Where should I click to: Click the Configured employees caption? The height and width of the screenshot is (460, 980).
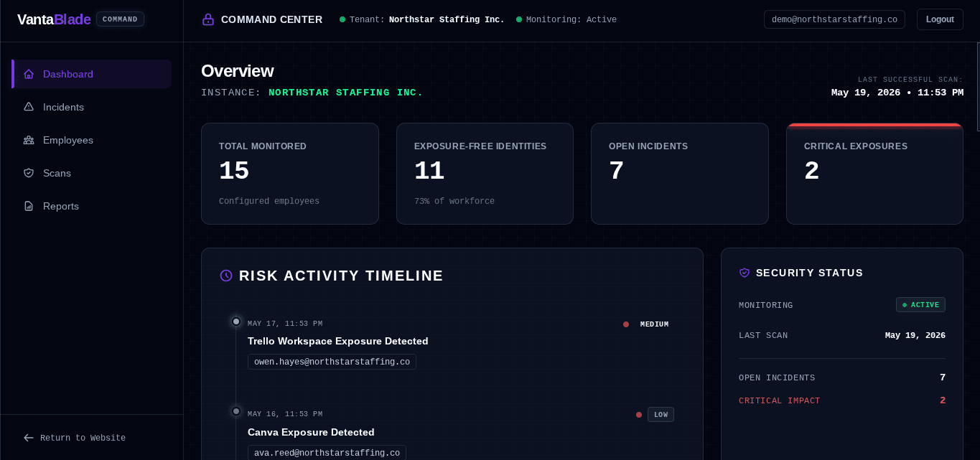(269, 201)
